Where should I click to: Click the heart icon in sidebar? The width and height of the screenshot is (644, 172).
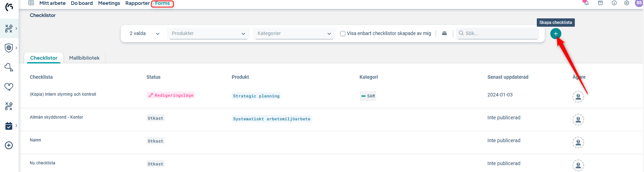tap(9, 87)
